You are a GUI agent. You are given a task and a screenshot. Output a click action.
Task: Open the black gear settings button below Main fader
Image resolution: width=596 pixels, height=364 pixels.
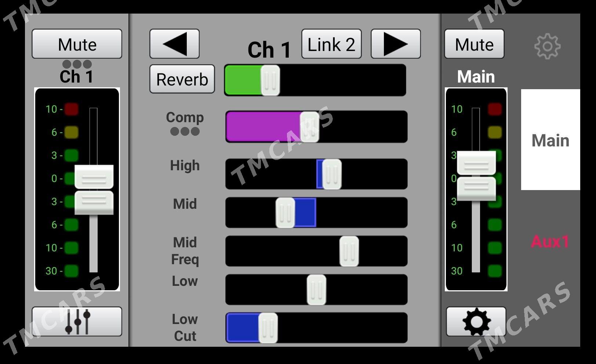click(x=476, y=321)
